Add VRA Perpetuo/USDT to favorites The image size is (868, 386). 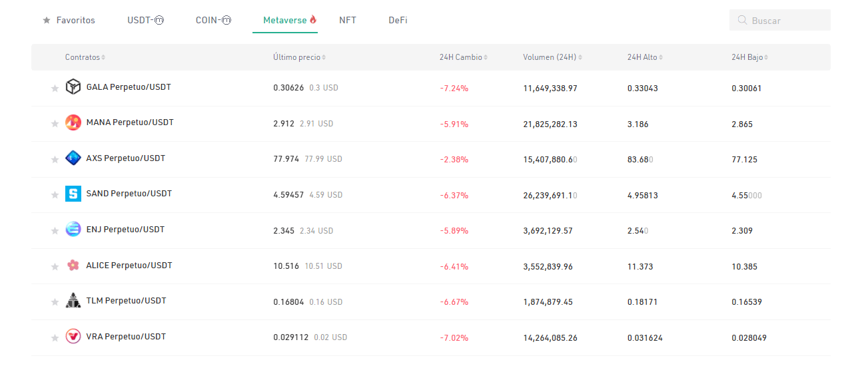tap(55, 338)
